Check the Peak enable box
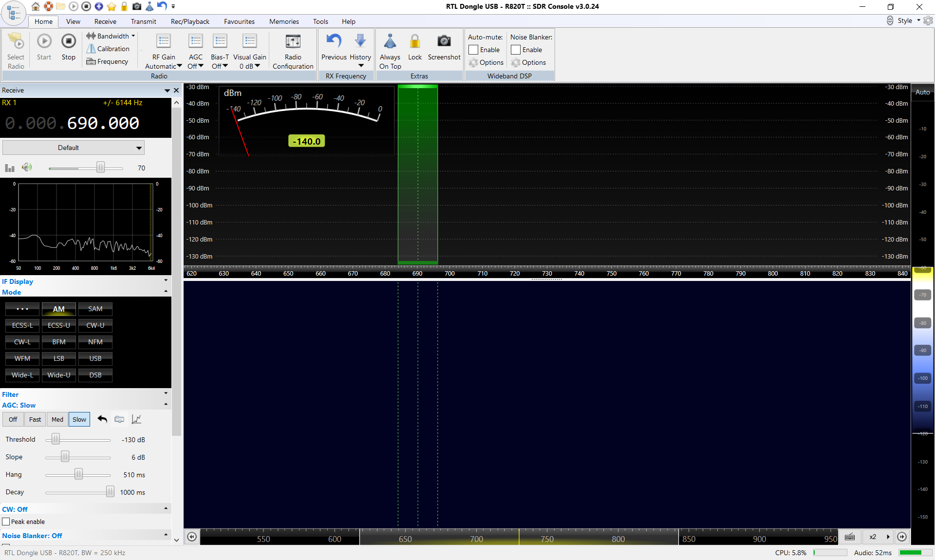Viewport: 935px width, 560px height. 6,522
